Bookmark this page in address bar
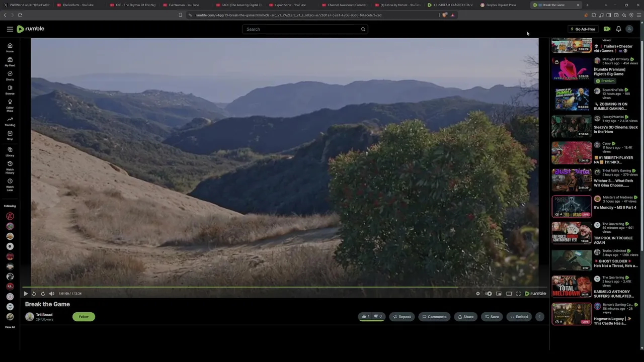The height and width of the screenshot is (362, 644). point(180,15)
